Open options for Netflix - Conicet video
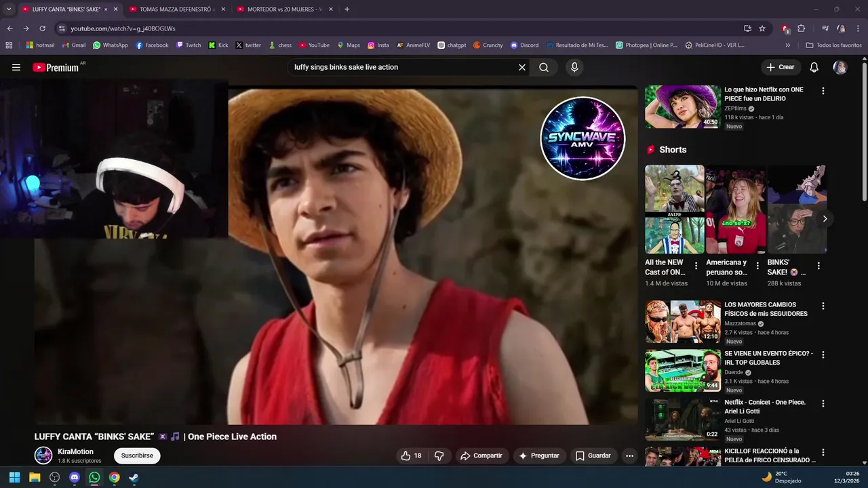Viewport: 868px width, 488px height. tap(823, 404)
